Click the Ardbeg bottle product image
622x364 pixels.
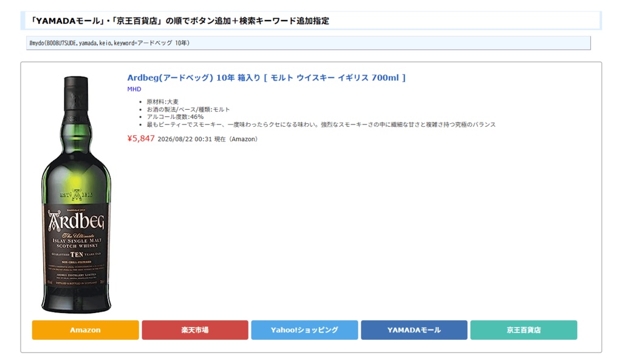point(76,194)
